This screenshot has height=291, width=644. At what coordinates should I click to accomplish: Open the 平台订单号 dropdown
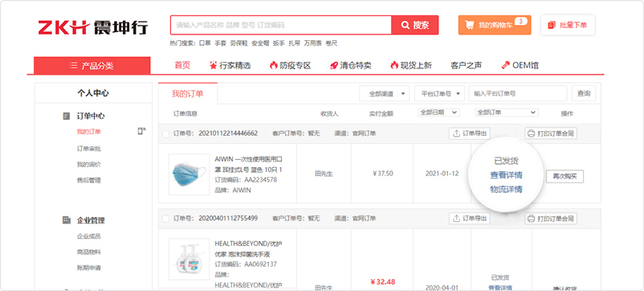point(439,94)
